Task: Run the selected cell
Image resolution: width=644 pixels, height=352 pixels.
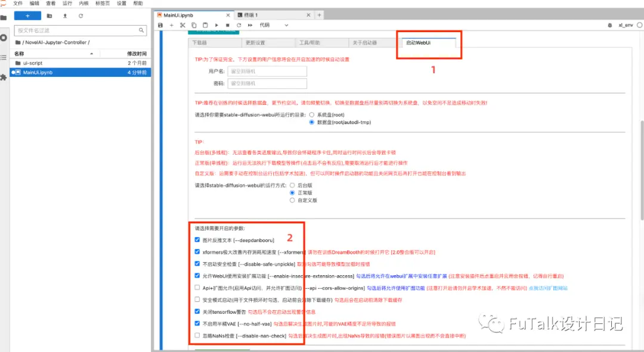Action: [216, 26]
